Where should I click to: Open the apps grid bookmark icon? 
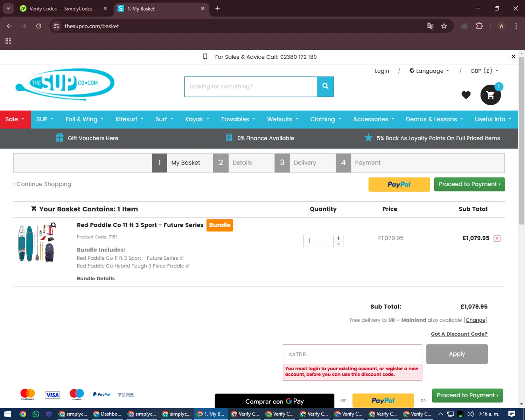(x=8, y=41)
